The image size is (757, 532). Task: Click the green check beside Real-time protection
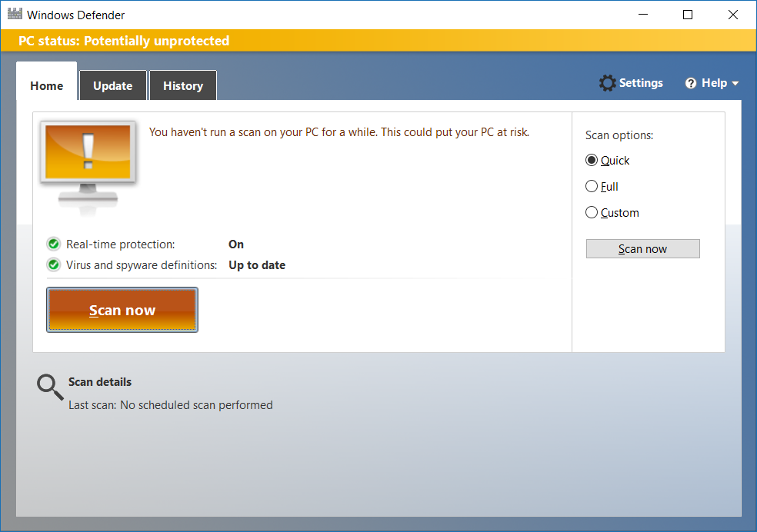pos(54,244)
